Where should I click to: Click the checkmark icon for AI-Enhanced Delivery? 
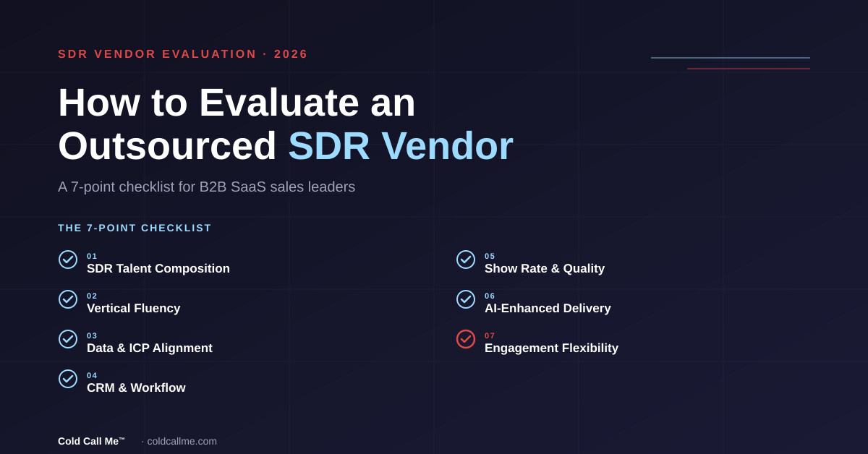[466, 299]
